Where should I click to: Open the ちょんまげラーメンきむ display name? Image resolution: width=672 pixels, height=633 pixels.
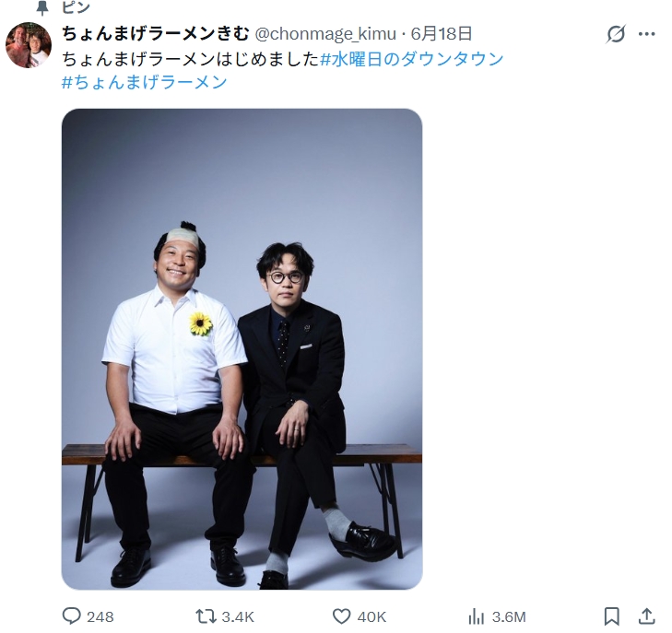(155, 33)
